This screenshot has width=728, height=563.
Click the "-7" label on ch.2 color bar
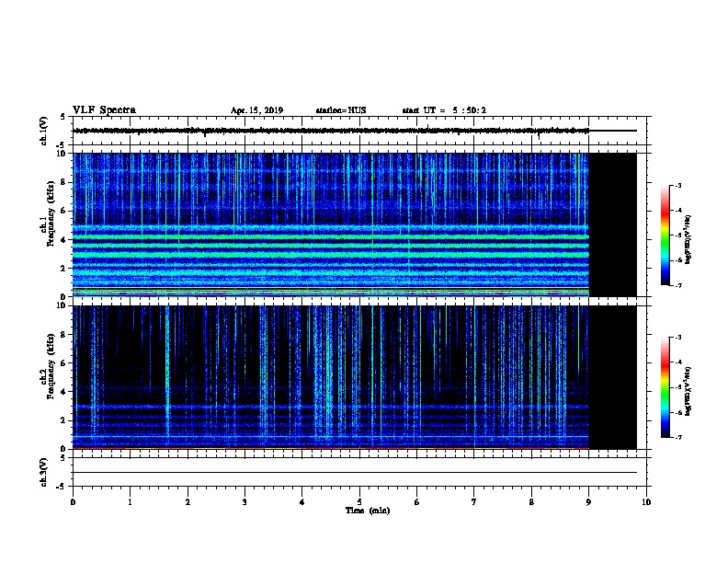pos(678,438)
